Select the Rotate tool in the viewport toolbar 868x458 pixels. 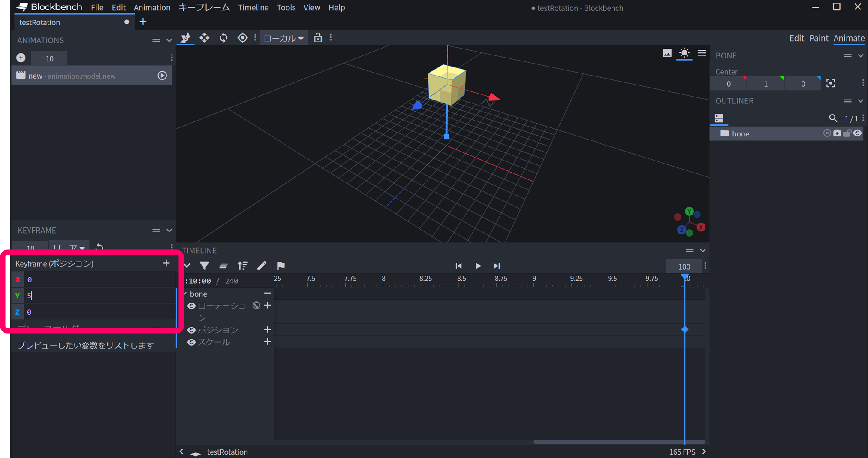pyautogui.click(x=223, y=38)
